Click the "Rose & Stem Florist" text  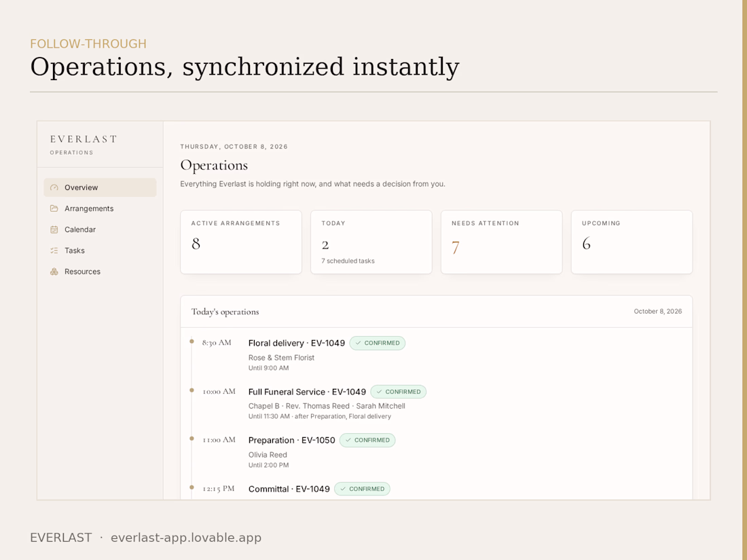click(282, 358)
